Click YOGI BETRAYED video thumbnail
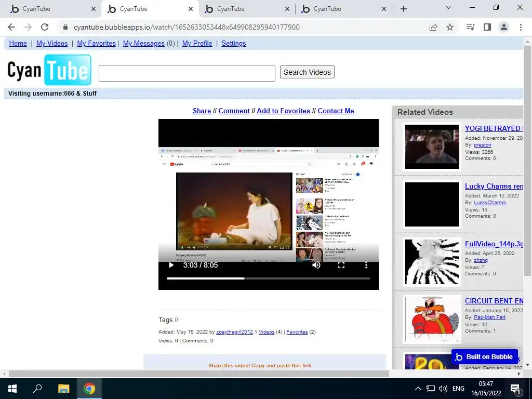532x399 pixels. pyautogui.click(x=432, y=147)
